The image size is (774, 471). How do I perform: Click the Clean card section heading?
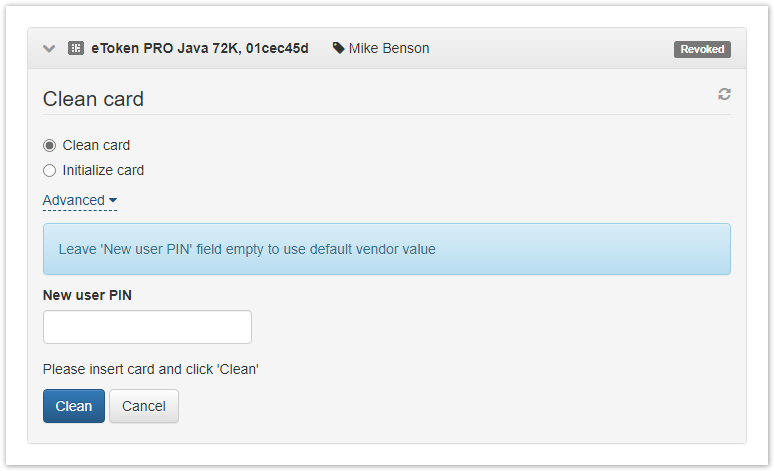coord(93,99)
